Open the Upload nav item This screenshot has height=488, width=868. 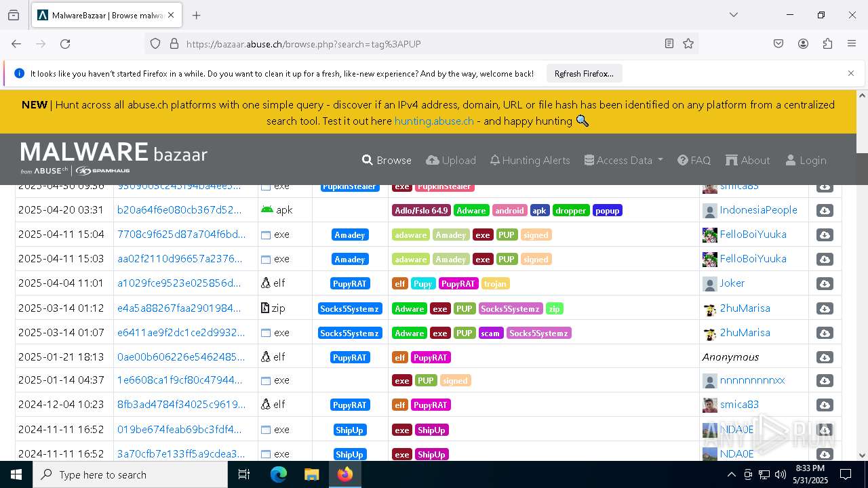point(451,160)
